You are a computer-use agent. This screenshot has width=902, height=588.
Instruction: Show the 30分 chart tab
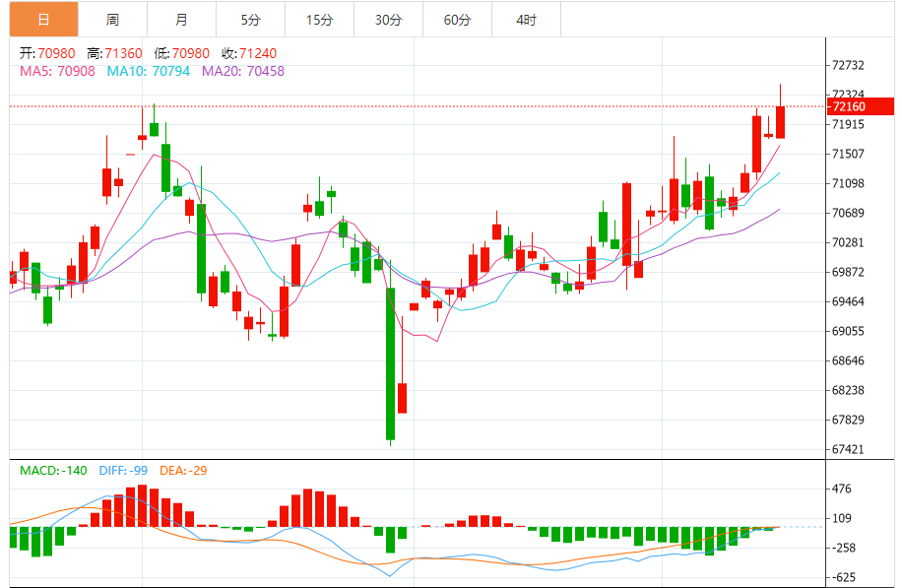coord(388,20)
